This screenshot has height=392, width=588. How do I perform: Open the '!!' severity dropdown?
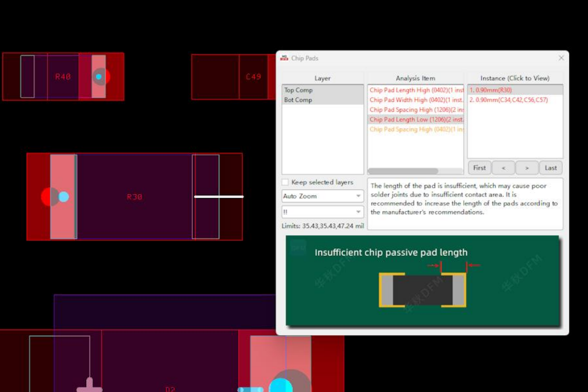point(323,212)
